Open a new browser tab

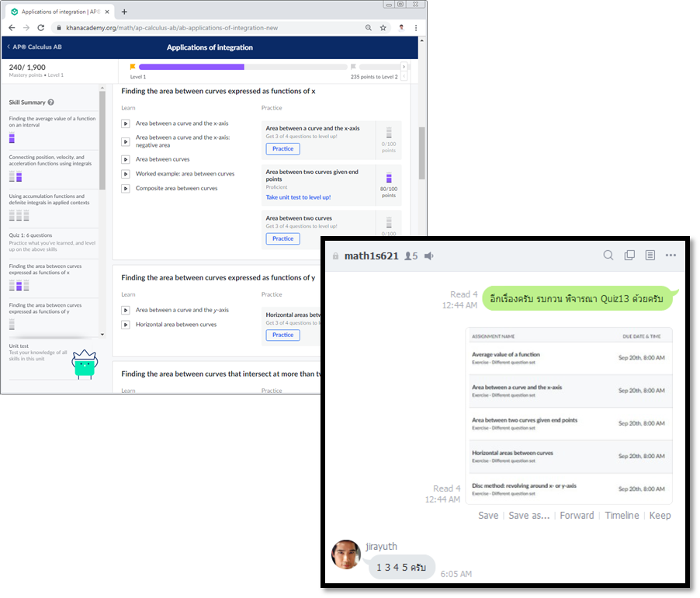point(124,12)
